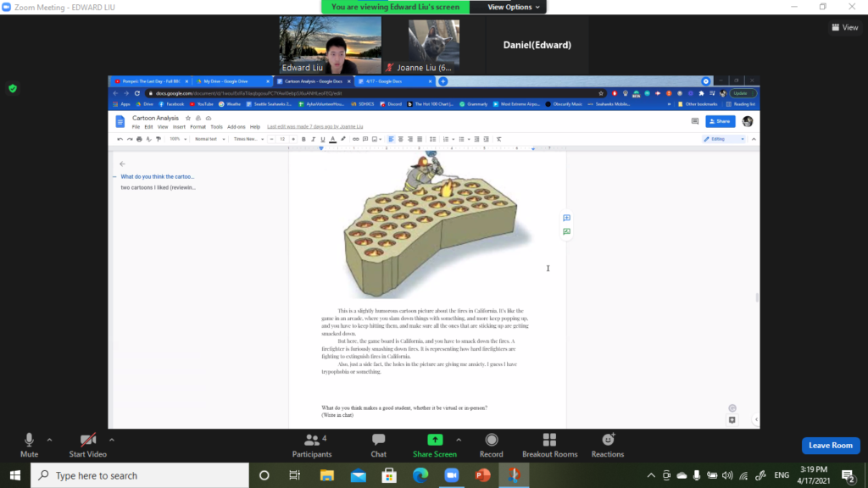Click the Share Screen button
Image resolution: width=868 pixels, height=488 pixels.
435,446
